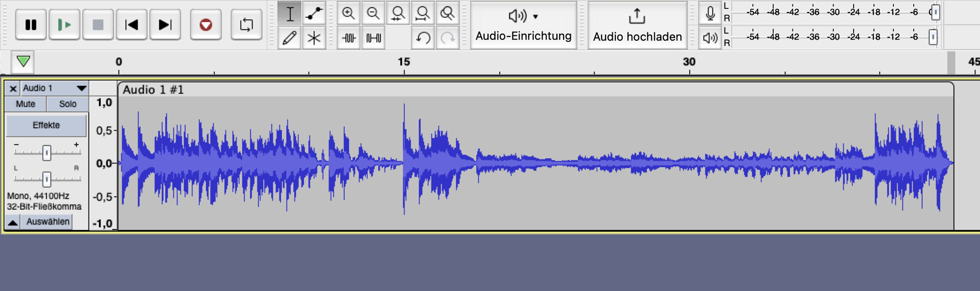Select the Envelope tool
980x291 pixels.
[314, 14]
